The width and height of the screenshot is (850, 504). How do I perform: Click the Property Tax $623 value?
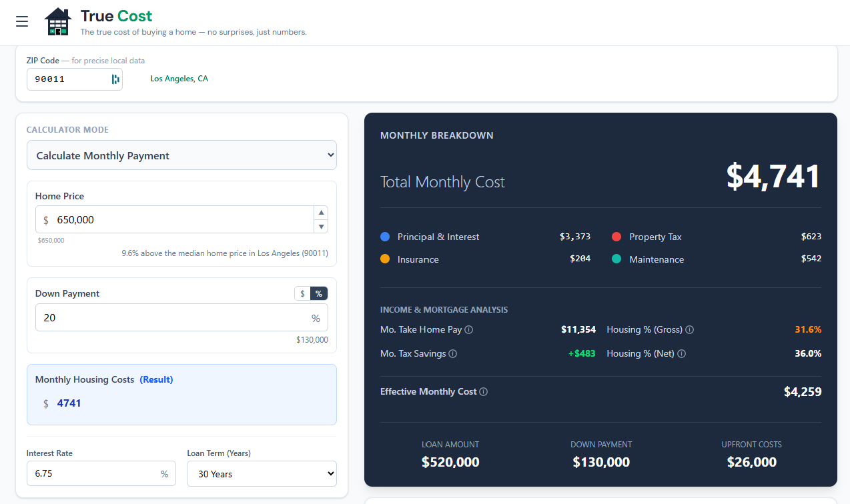pyautogui.click(x=811, y=237)
